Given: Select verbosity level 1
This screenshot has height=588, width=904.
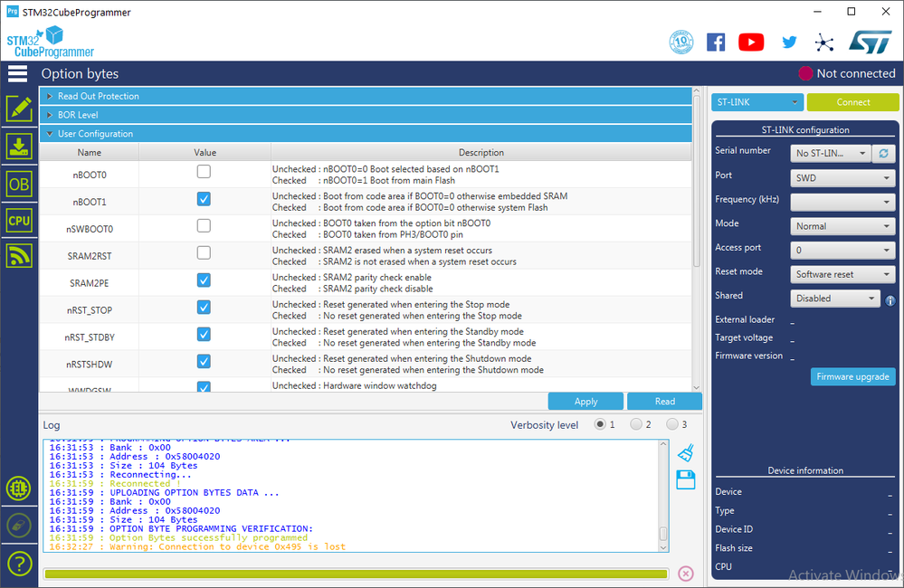Looking at the screenshot, I should point(600,424).
